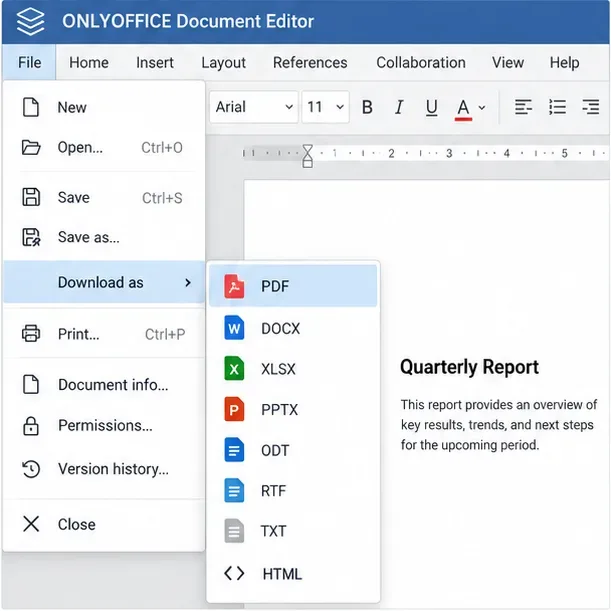Choose New from the File menu
This screenshot has height=611, width=611.
pos(104,107)
